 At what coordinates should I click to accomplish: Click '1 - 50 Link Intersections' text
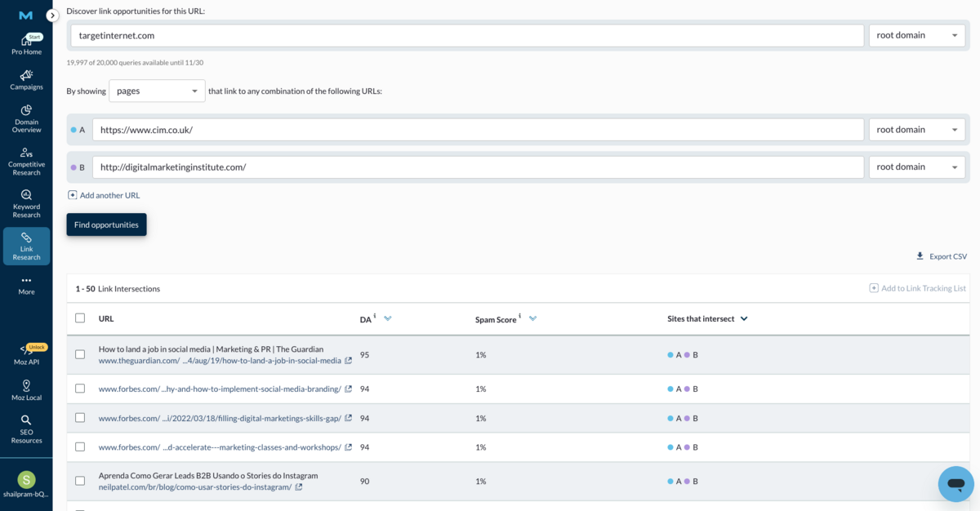pos(118,289)
